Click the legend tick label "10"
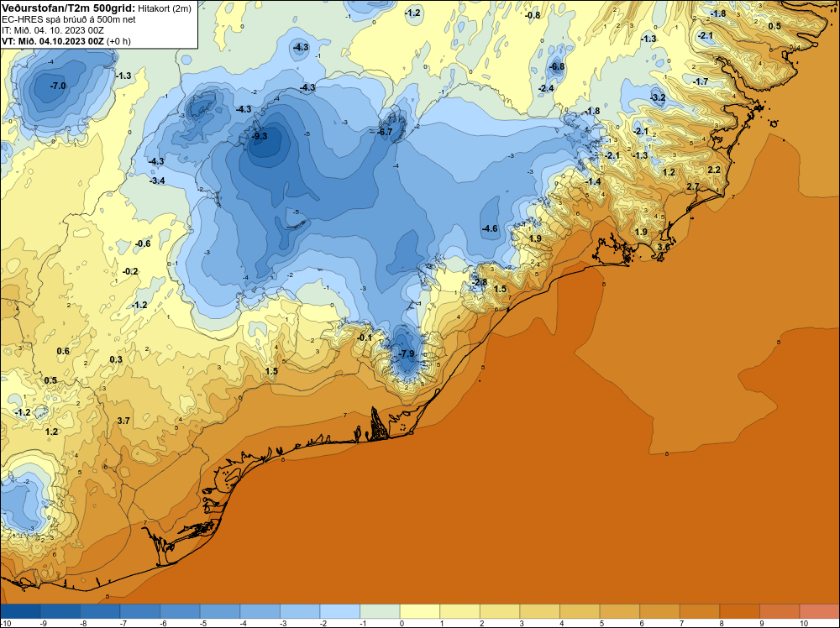 pos(804,623)
